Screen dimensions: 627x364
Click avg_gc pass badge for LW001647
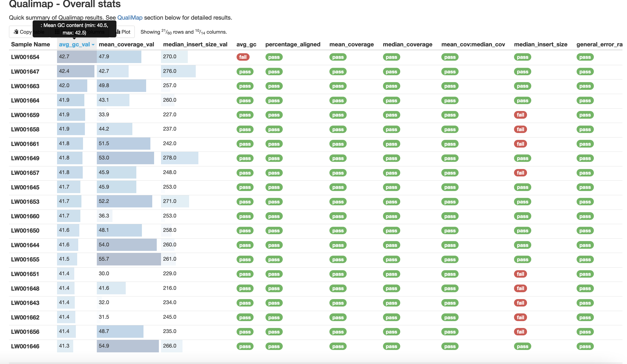tap(245, 72)
